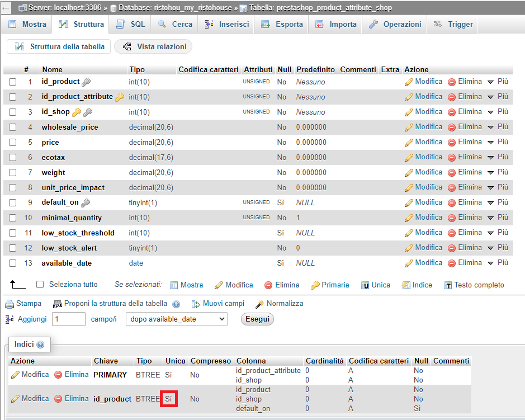Click the Elimina red icon for minimal_quantity
This screenshot has height=420, width=525.
click(x=452, y=218)
